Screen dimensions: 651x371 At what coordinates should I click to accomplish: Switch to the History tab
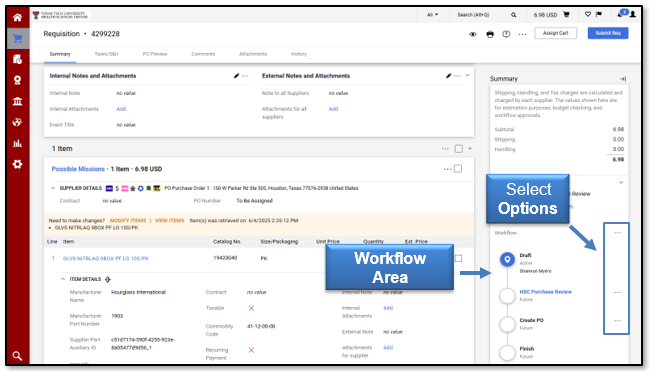point(299,54)
